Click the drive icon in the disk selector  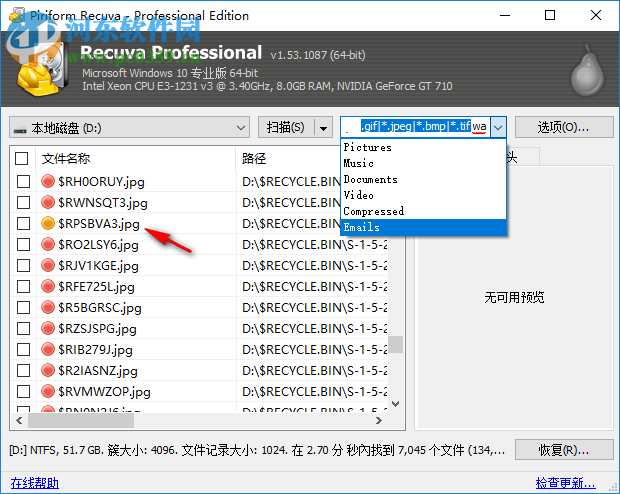coord(20,129)
